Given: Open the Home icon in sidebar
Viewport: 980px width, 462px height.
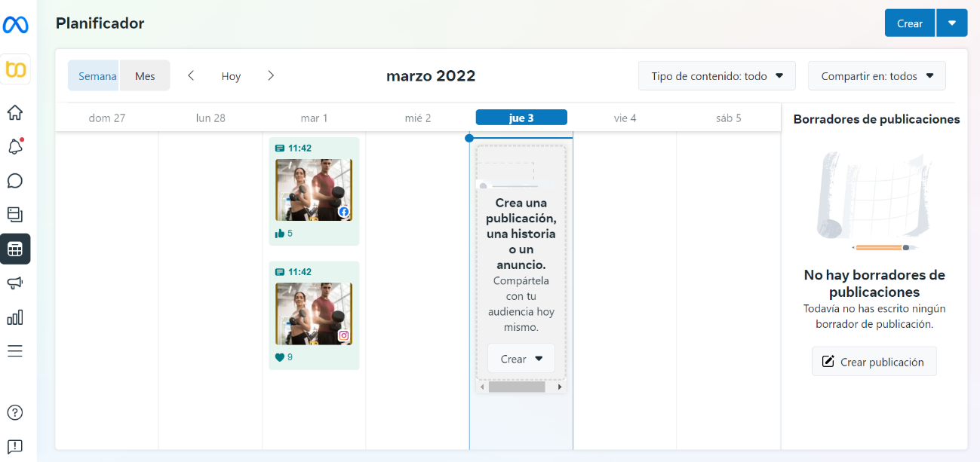Looking at the screenshot, I should coord(15,113).
